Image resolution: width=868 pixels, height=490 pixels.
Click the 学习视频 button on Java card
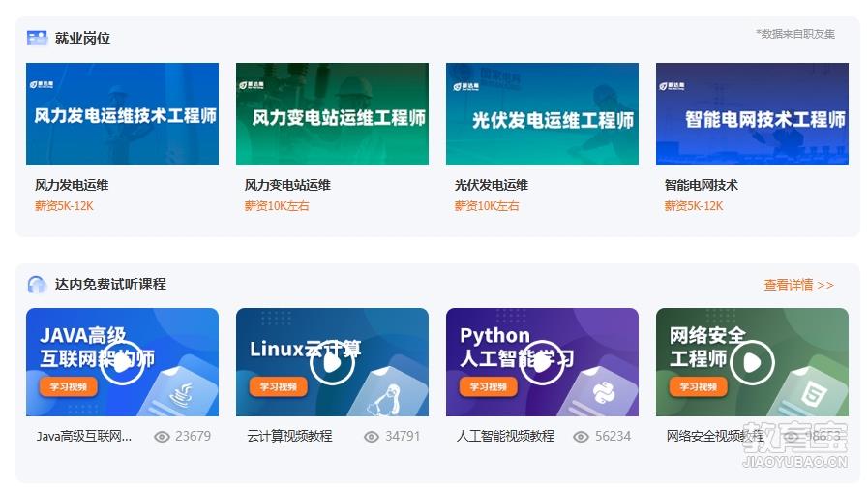point(69,386)
